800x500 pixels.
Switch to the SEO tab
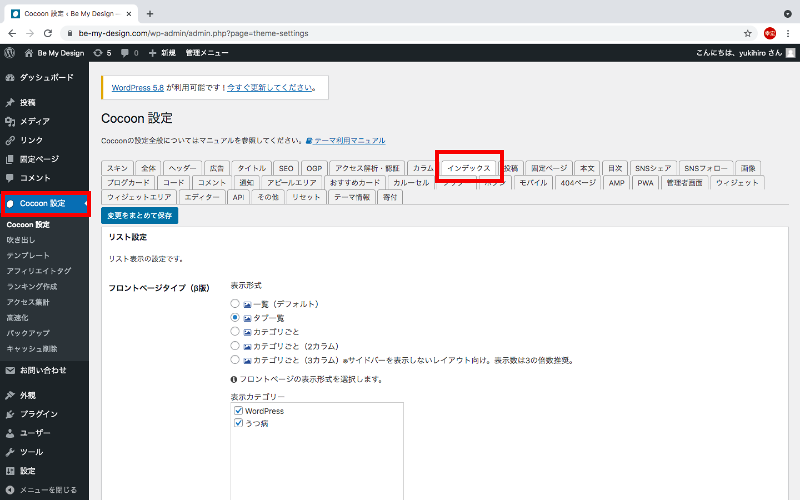pos(286,168)
